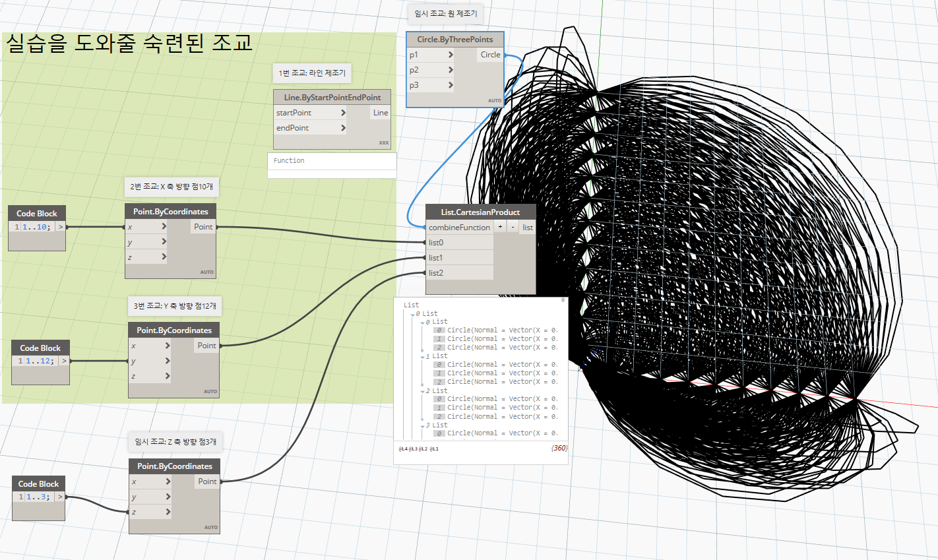938x560 pixels.
Task: Open the z port chevron on the Point node fed by 1..12
Action: click(x=167, y=376)
